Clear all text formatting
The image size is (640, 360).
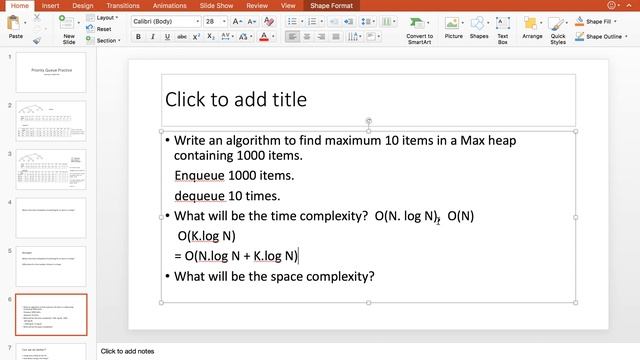point(269,21)
